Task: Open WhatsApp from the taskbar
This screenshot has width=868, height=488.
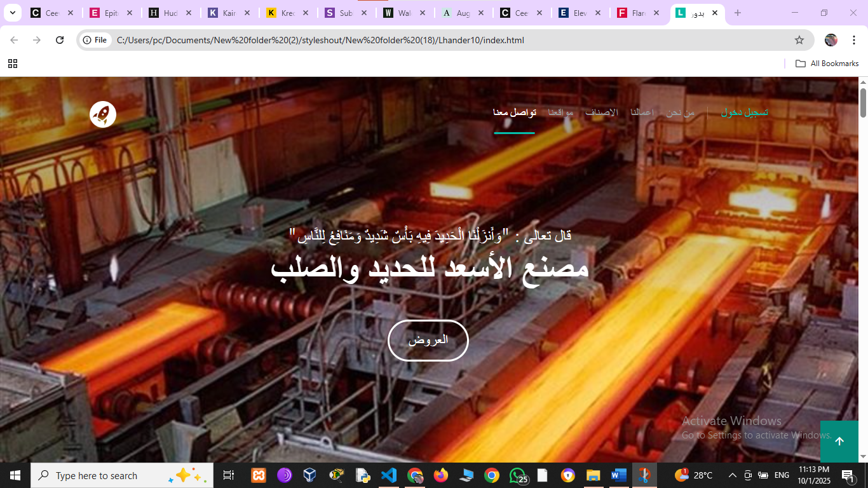Action: pos(517,475)
